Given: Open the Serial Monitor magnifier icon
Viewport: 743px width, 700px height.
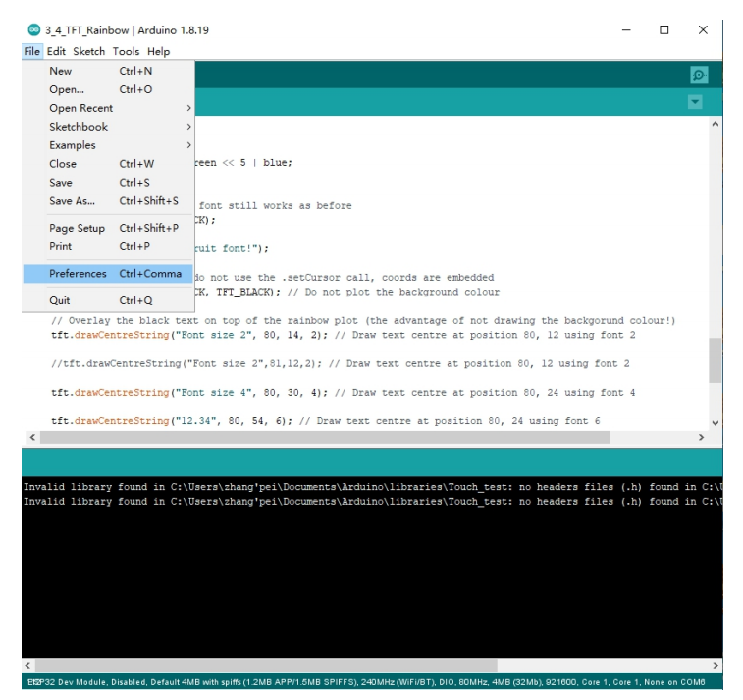Looking at the screenshot, I should click(700, 75).
